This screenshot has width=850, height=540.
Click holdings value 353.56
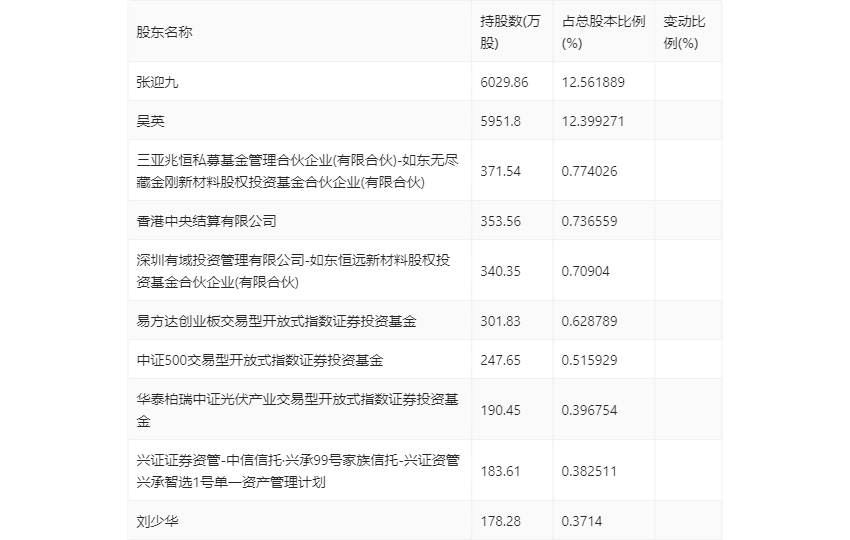[x=500, y=221]
